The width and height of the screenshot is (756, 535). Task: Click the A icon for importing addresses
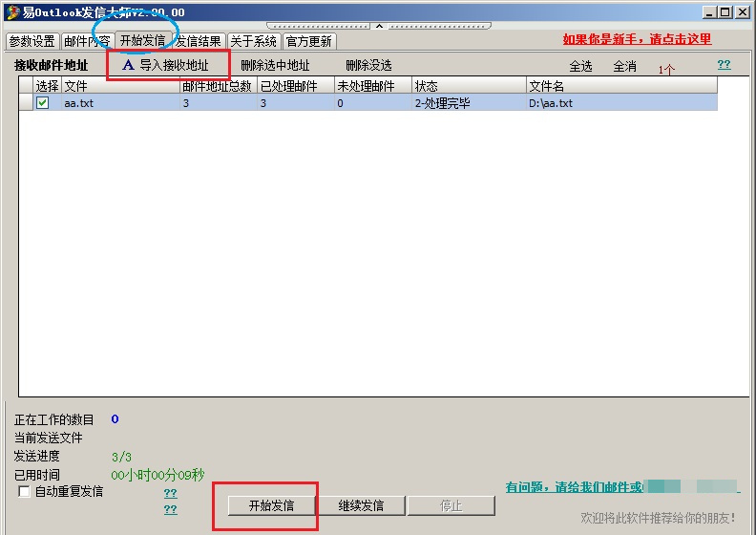(128, 65)
